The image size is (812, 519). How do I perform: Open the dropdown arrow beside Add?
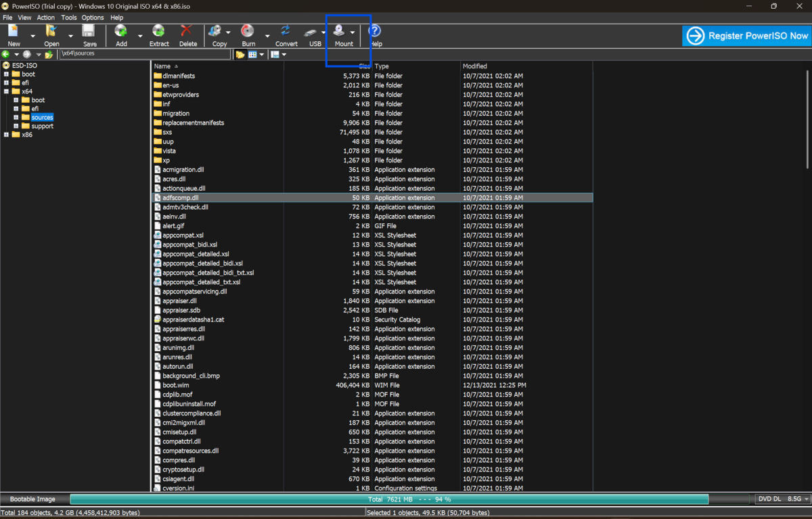click(140, 36)
